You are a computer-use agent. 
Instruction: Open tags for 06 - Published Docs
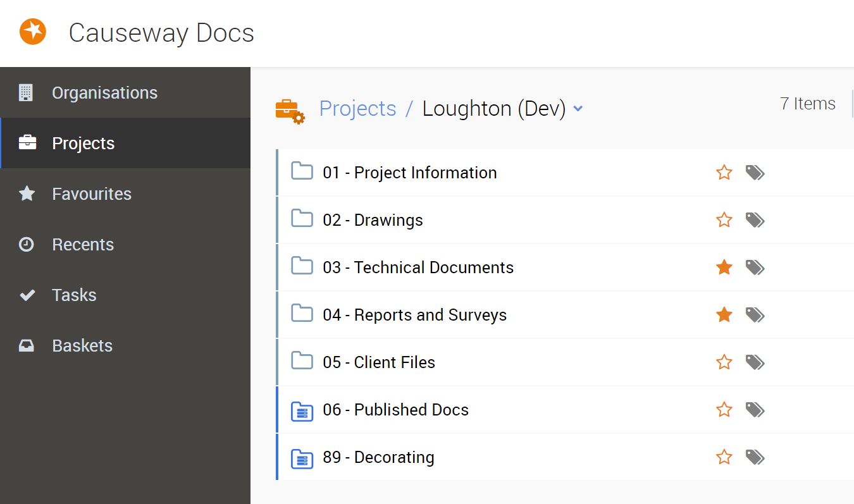point(755,410)
